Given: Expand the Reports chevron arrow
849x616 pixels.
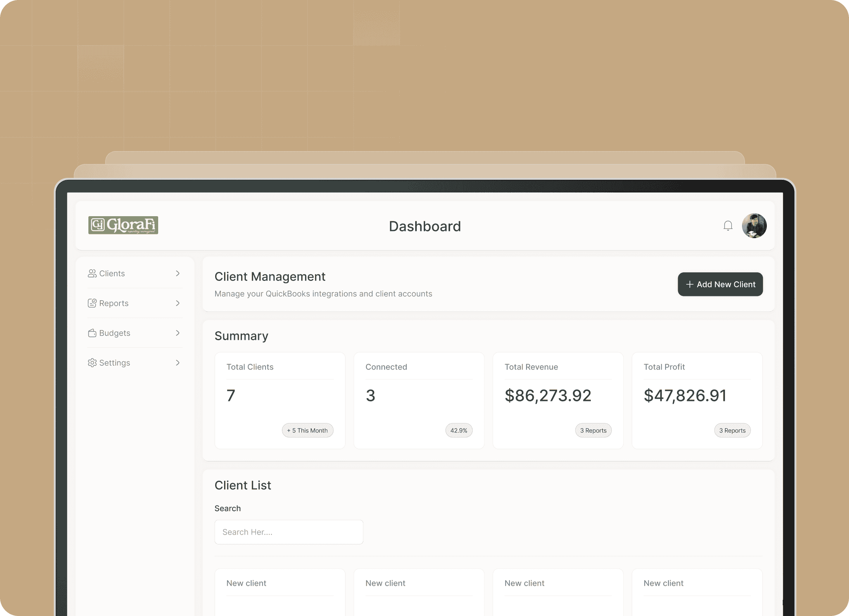Looking at the screenshot, I should 178,303.
